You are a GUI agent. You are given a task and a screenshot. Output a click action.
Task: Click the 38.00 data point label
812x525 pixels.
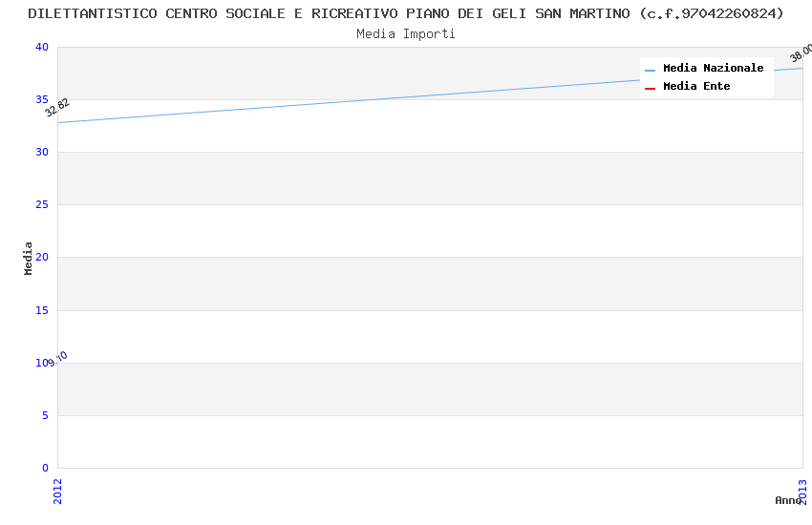[801, 52]
